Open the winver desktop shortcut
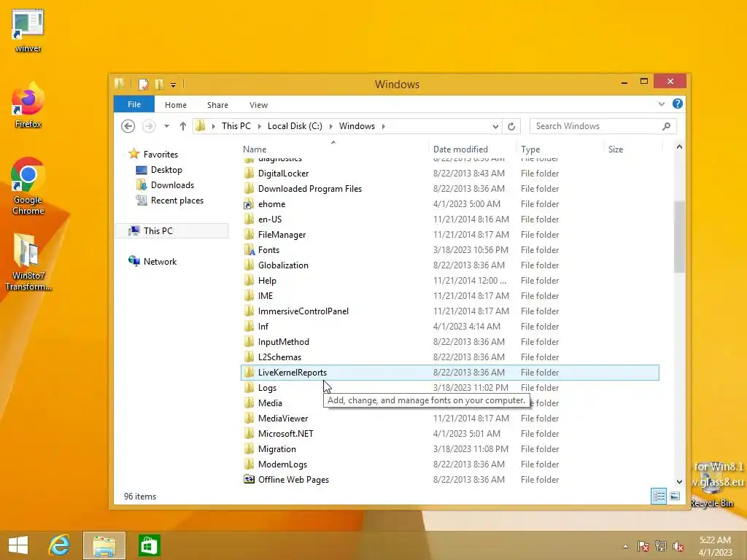747x560 pixels. point(28,31)
